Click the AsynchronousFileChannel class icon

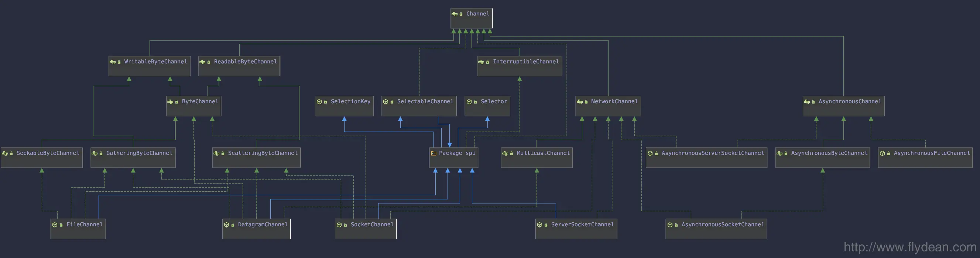click(x=882, y=153)
